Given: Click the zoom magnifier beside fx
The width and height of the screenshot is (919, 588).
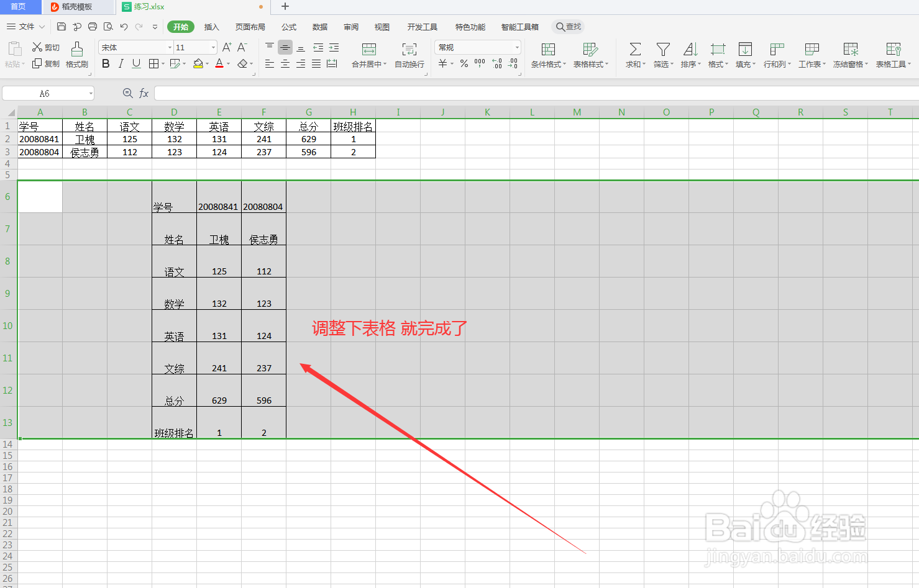Looking at the screenshot, I should click(127, 93).
